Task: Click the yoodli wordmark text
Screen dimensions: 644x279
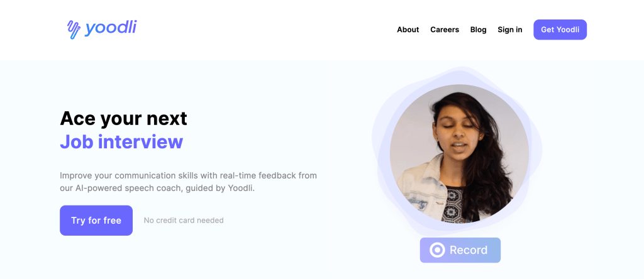Action: click(111, 28)
